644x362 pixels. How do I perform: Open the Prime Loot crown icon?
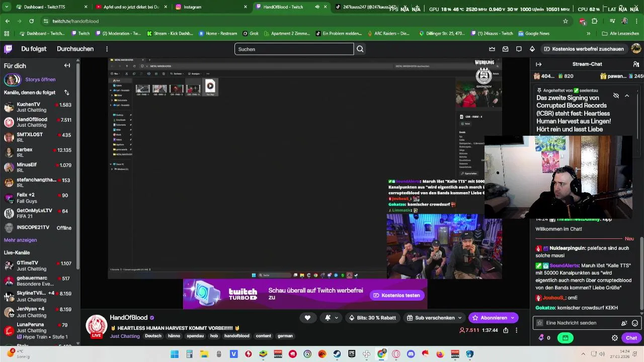click(492, 49)
